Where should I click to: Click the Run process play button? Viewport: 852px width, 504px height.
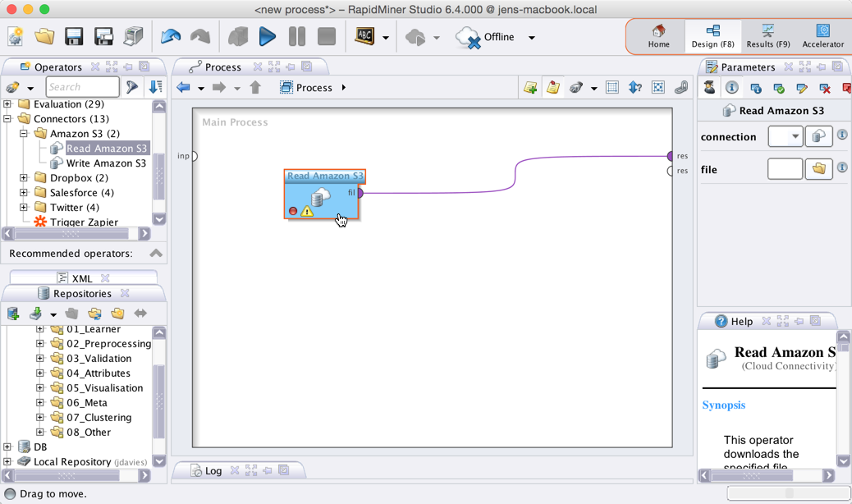[267, 37]
